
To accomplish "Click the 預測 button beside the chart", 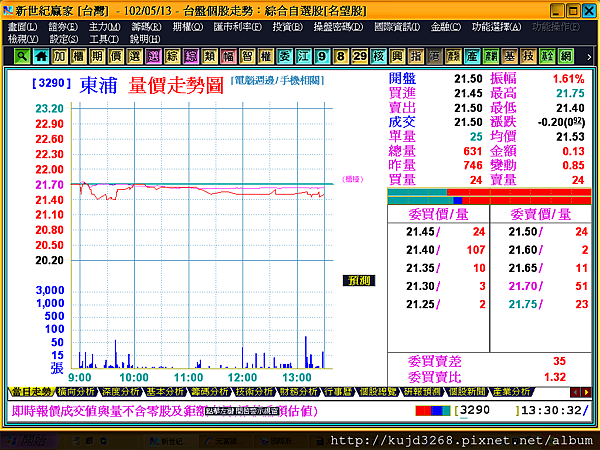I will click(x=359, y=280).
